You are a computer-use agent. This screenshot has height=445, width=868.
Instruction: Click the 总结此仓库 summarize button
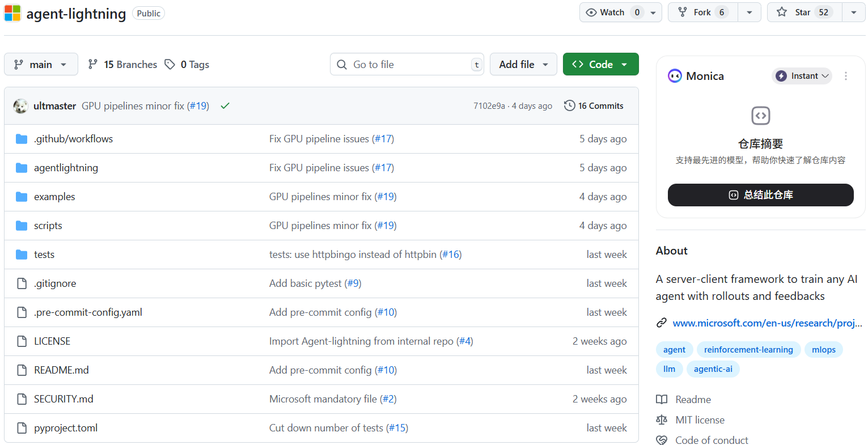click(761, 195)
